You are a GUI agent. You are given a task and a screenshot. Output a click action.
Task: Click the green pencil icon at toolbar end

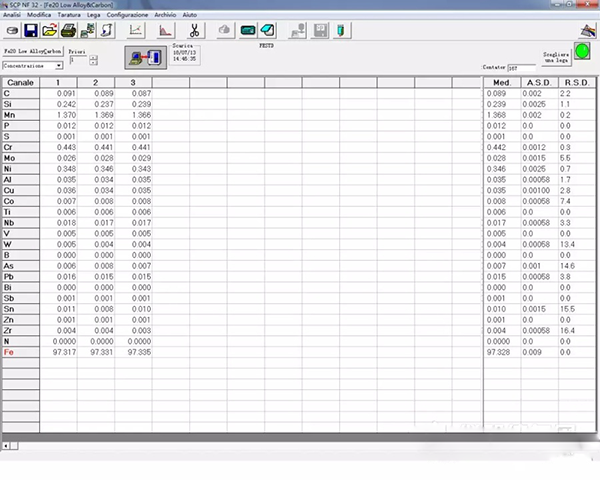[x=341, y=31]
